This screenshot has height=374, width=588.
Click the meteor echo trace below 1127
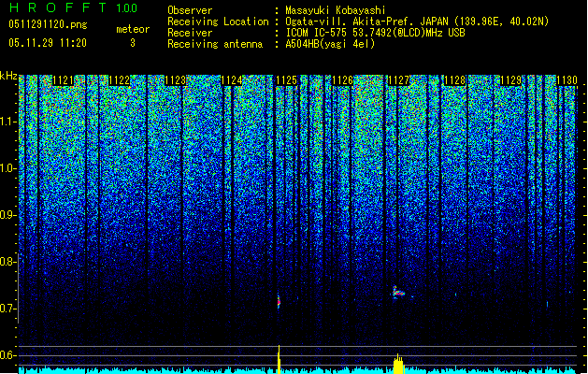pyautogui.click(x=398, y=293)
